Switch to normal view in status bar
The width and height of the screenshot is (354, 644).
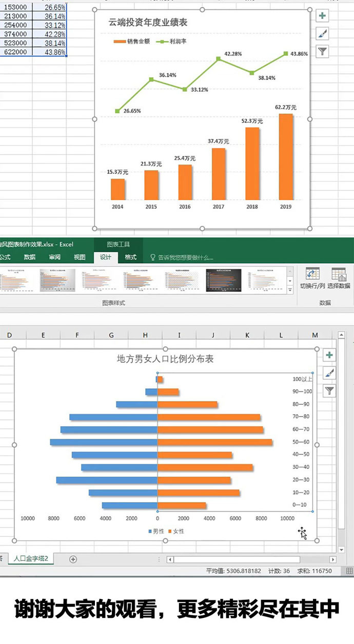pos(349,571)
